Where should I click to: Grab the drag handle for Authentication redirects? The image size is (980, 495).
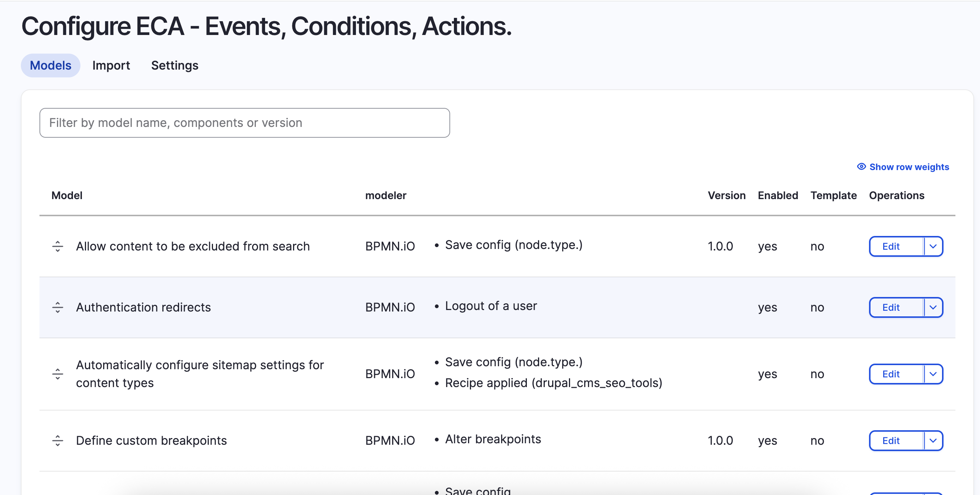click(x=58, y=307)
